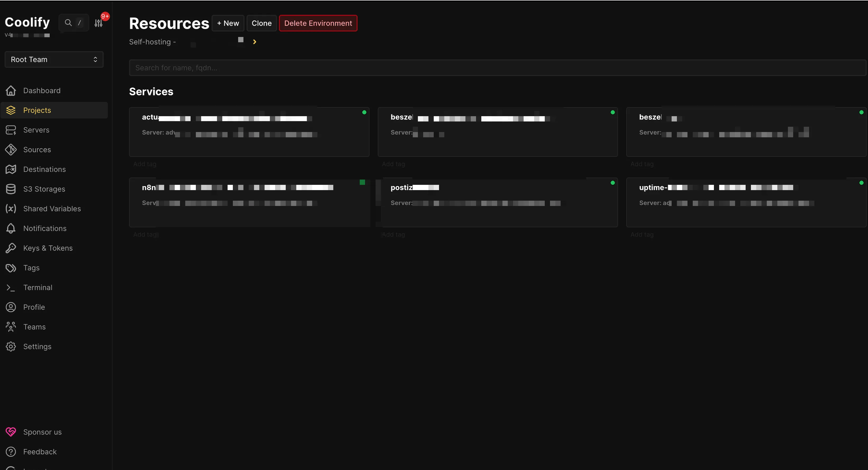This screenshot has width=868, height=470.
Task: Click the Clone button
Action: click(x=261, y=23)
